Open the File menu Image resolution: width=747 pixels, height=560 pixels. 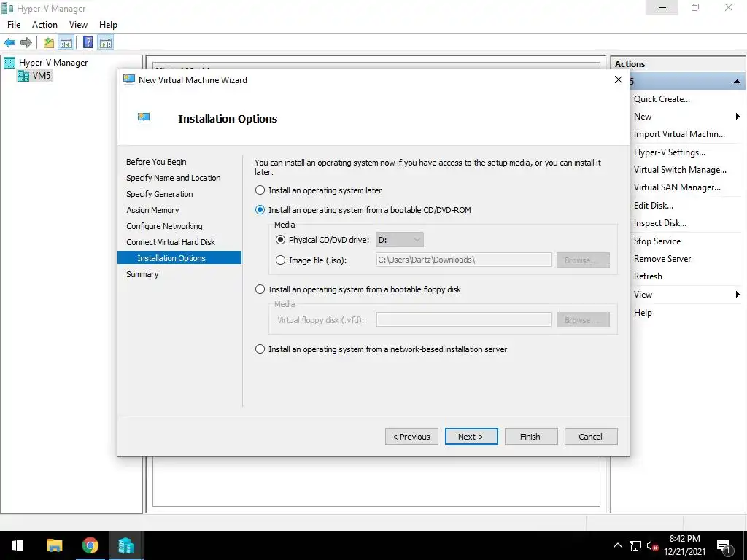14,25
